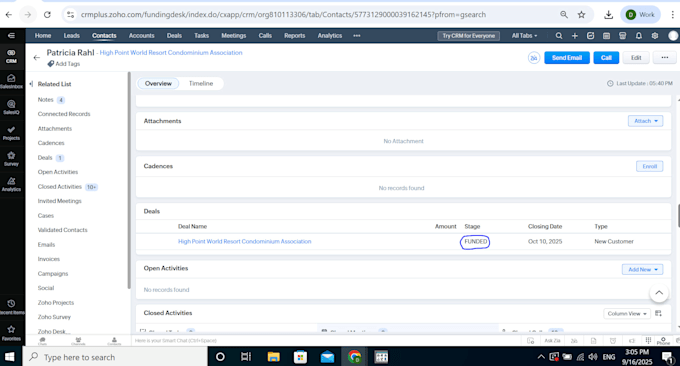680x366 pixels.
Task: Open the more modules ellipsis in nav bar
Action: click(356, 36)
